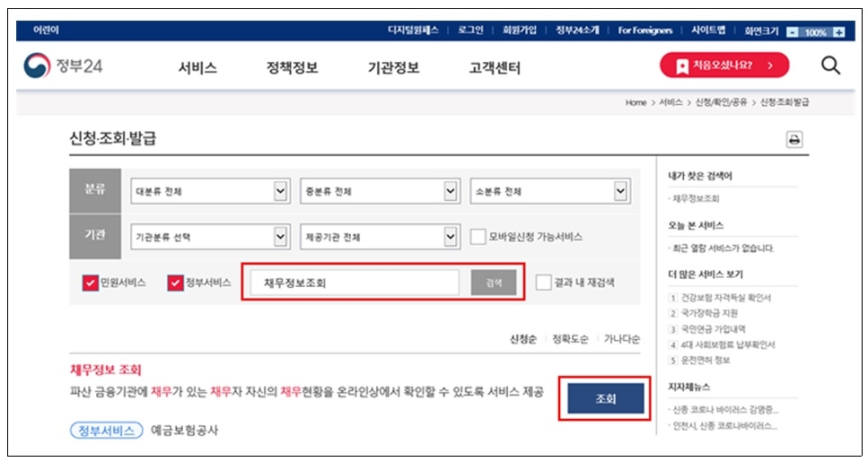
Task: Open the 서비스 menu
Action: coord(197,67)
